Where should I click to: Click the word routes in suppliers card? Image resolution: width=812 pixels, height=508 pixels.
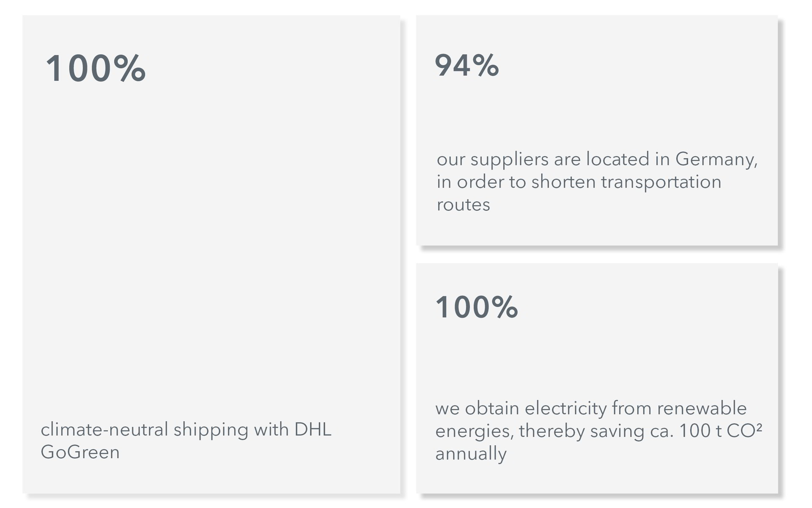pos(464,205)
